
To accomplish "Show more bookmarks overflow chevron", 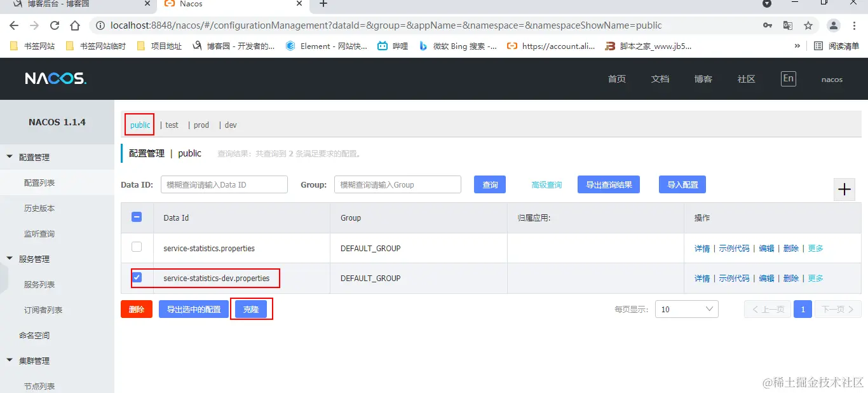I will coord(797,46).
